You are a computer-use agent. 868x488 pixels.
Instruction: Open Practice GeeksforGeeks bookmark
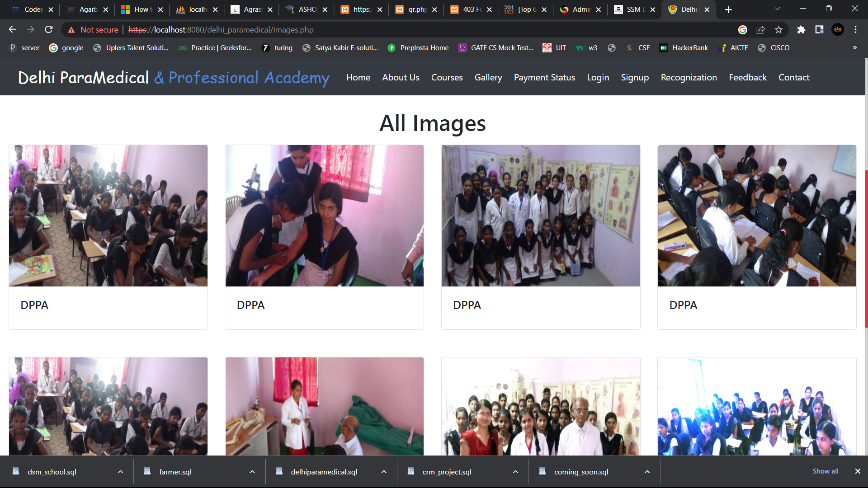[x=215, y=47]
